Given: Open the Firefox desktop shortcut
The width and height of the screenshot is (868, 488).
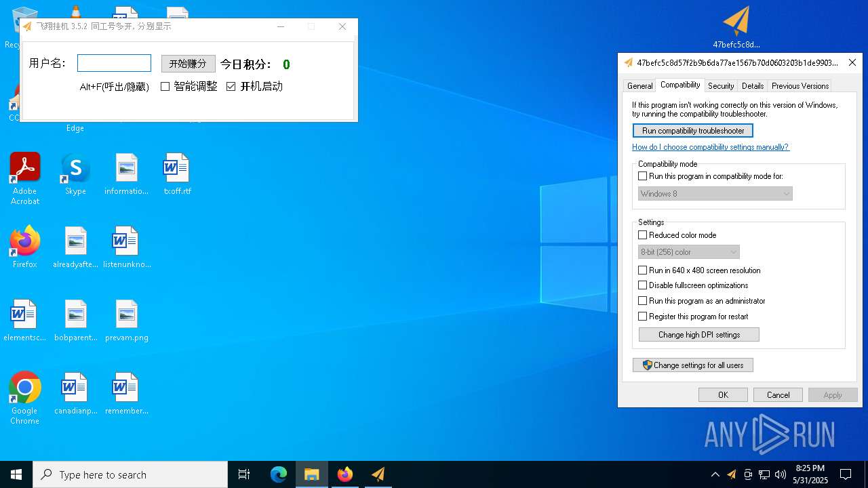Looking at the screenshot, I should (25, 247).
